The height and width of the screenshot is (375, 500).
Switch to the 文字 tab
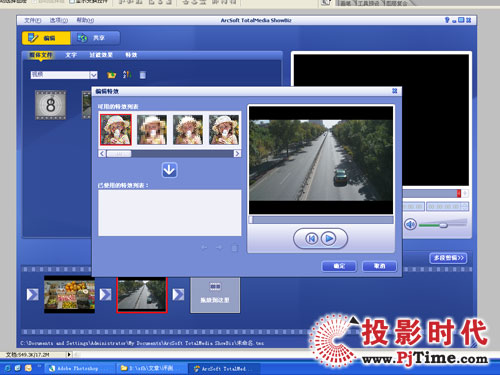(71, 55)
